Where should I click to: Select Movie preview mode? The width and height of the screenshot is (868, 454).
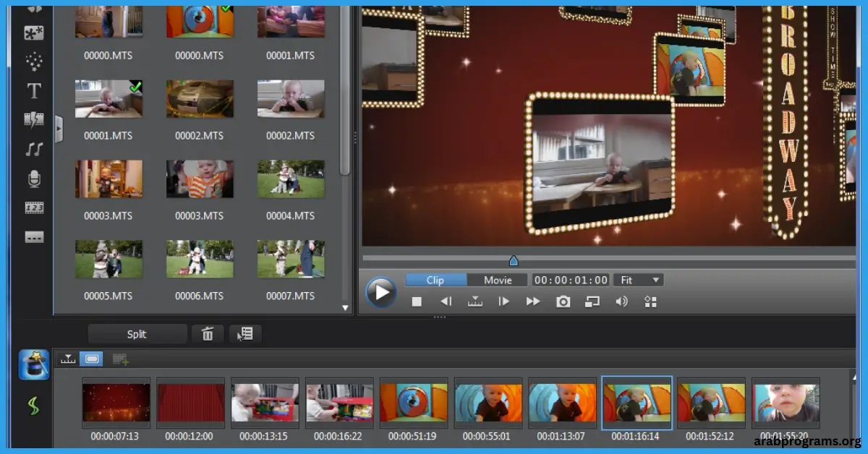(498, 280)
